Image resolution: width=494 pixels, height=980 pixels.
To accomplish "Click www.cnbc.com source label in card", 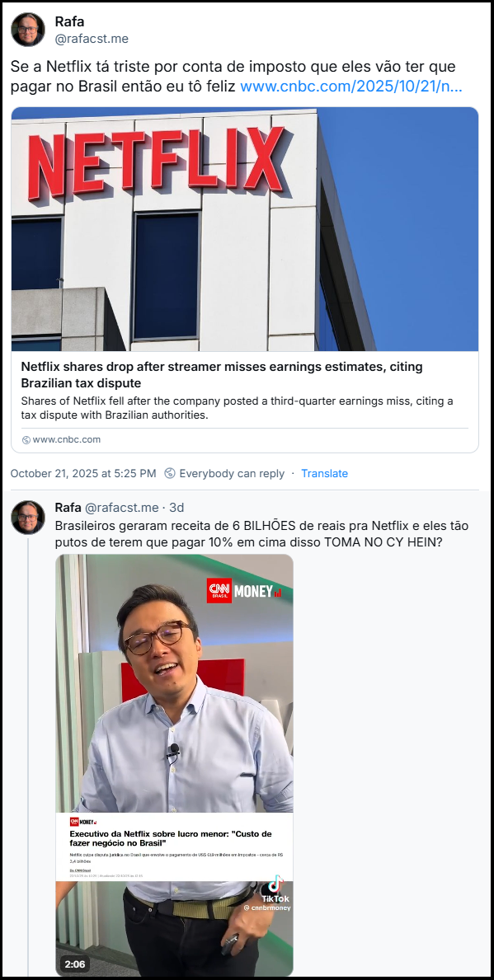I will [x=66, y=439].
